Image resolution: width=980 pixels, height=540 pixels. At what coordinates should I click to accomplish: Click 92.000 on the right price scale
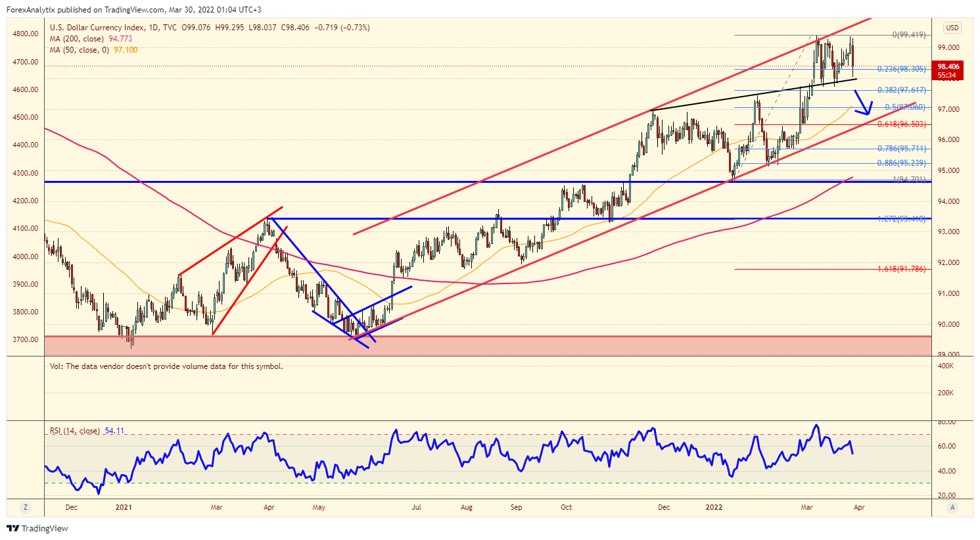point(948,262)
